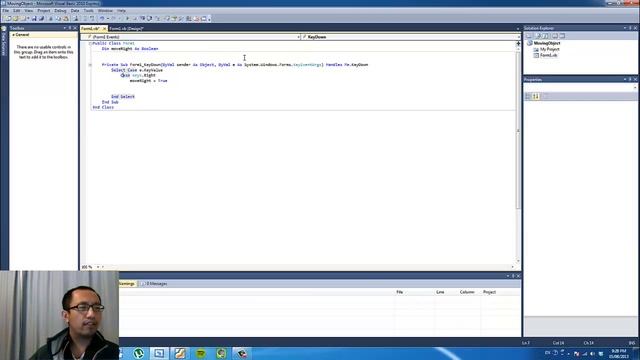Click the Copy toolbar icon
The height and width of the screenshot is (360, 640).
[58, 18]
